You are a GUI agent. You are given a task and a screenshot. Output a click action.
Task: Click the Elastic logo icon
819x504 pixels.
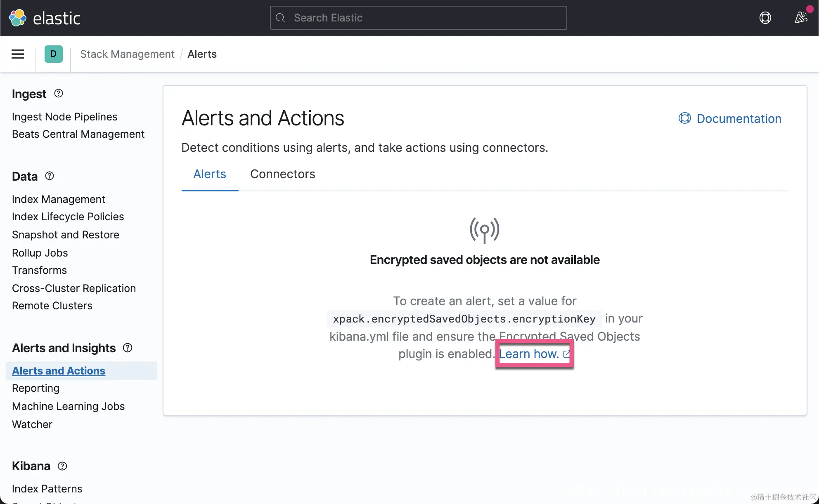pyautogui.click(x=18, y=18)
